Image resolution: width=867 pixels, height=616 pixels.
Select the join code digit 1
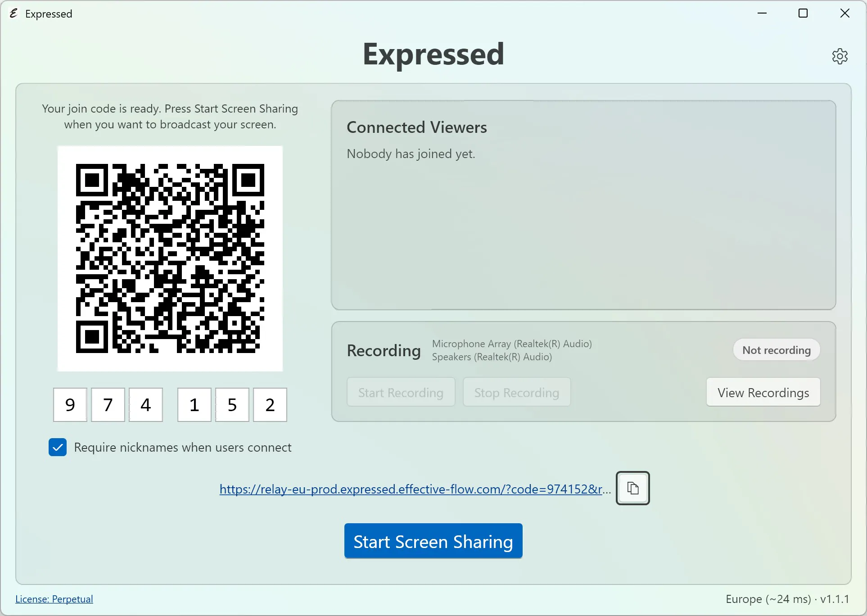(194, 405)
